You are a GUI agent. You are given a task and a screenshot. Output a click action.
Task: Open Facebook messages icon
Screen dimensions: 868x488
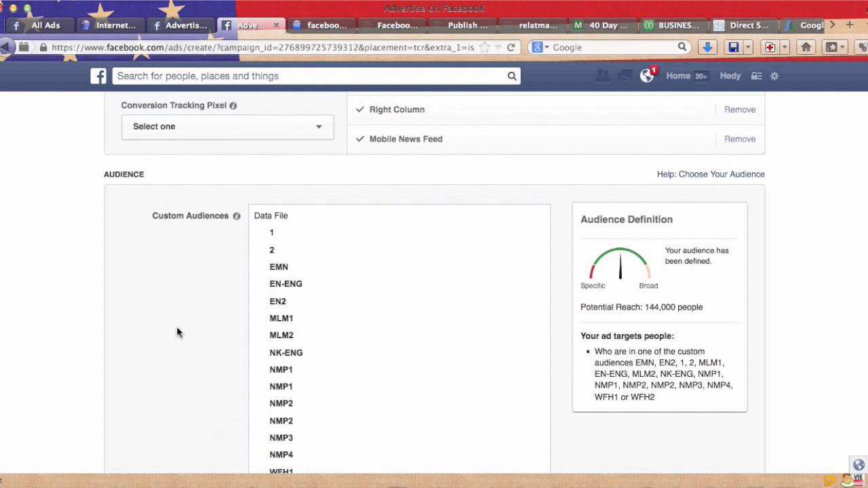625,76
